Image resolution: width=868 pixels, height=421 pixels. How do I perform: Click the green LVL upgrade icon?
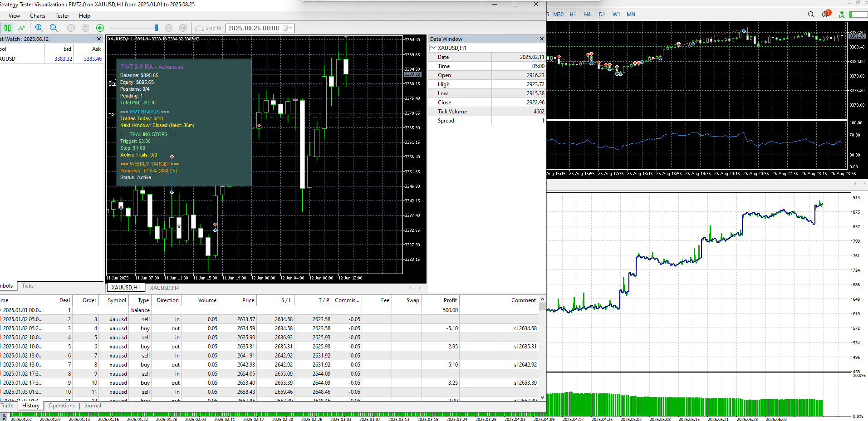point(842,14)
